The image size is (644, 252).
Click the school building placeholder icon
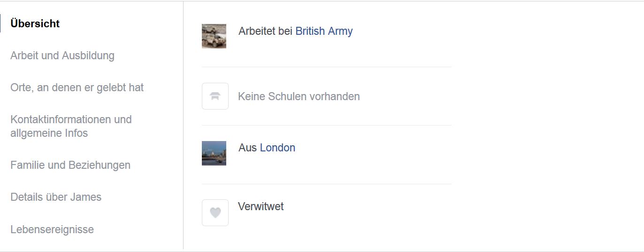(215, 96)
